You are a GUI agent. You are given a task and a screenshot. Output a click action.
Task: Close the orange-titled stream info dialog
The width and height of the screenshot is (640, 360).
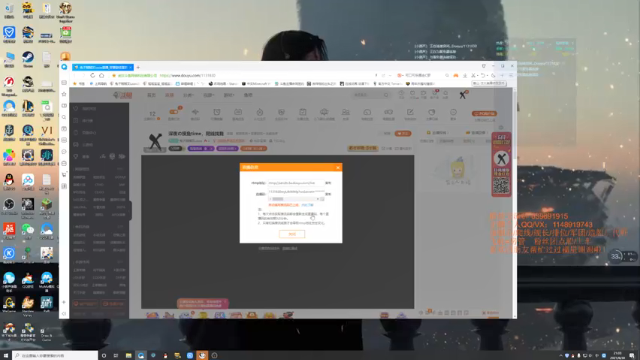coord(338,167)
